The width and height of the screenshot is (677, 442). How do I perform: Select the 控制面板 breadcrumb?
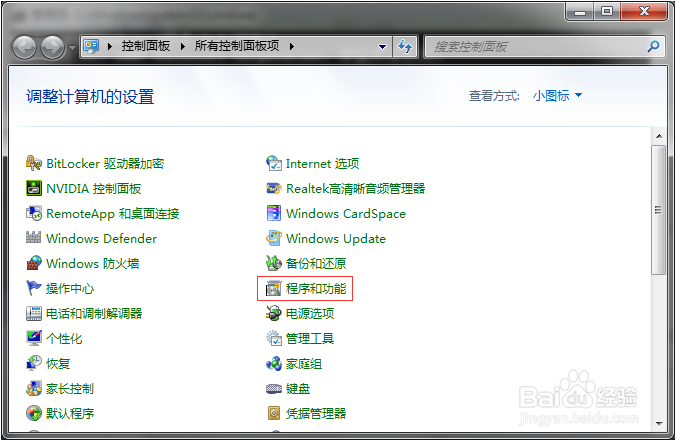(x=146, y=46)
